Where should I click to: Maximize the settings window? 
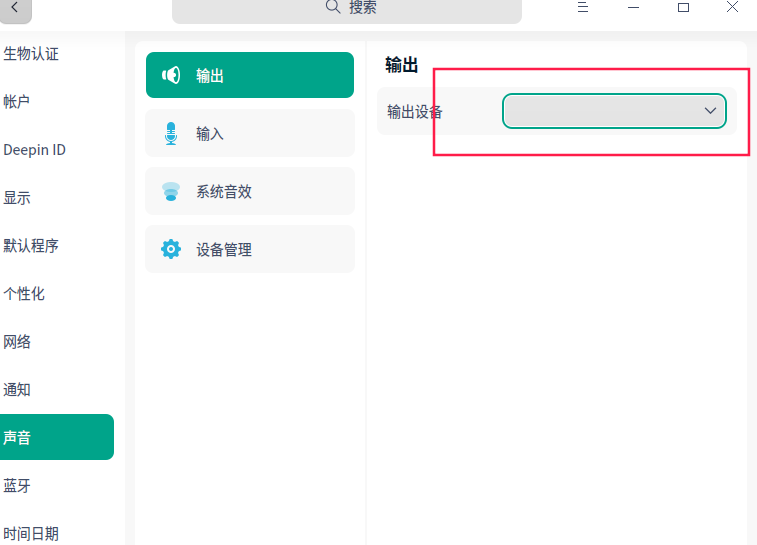(x=683, y=7)
